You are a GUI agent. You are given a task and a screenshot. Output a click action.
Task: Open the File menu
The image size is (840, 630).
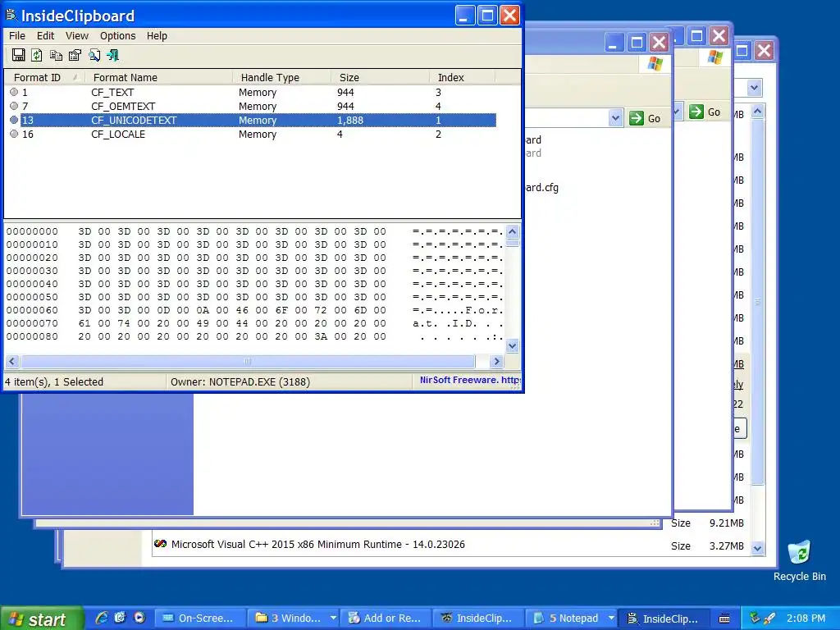[x=17, y=36]
